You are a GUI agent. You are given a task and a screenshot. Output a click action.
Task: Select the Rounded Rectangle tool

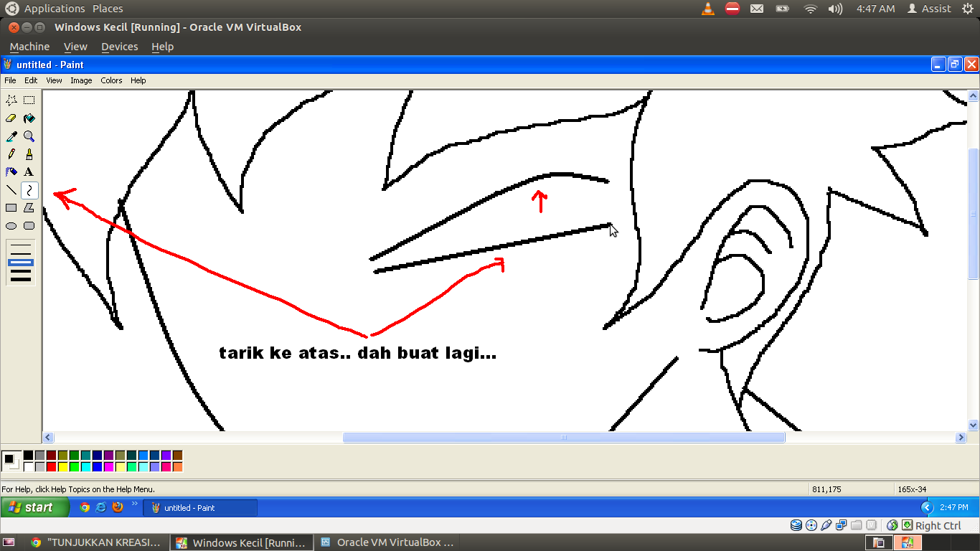[29, 226]
